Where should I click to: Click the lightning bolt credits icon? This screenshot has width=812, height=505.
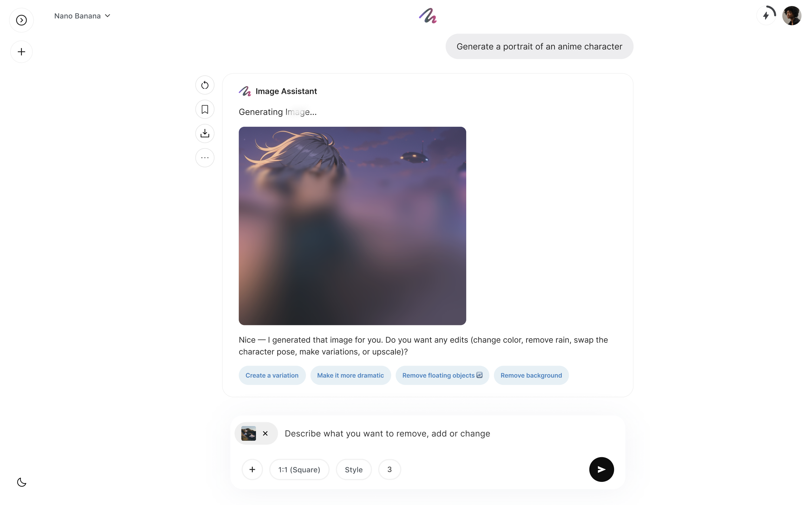[x=766, y=15]
